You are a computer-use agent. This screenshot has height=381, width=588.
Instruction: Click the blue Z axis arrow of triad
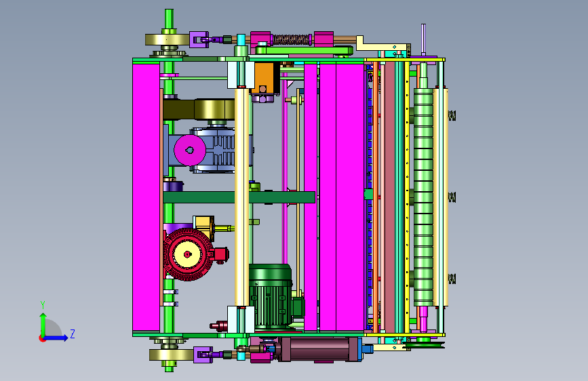[56, 338]
